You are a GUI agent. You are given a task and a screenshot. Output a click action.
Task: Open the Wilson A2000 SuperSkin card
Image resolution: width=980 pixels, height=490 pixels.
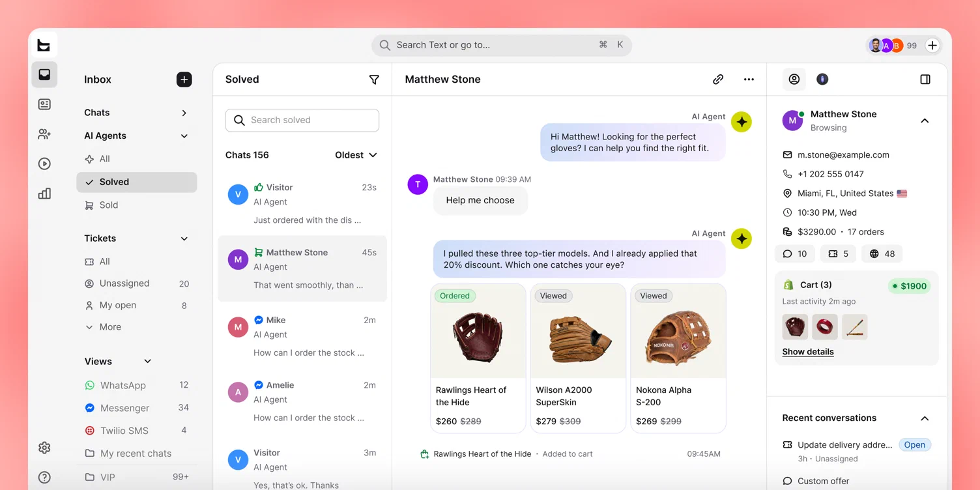[x=578, y=358]
